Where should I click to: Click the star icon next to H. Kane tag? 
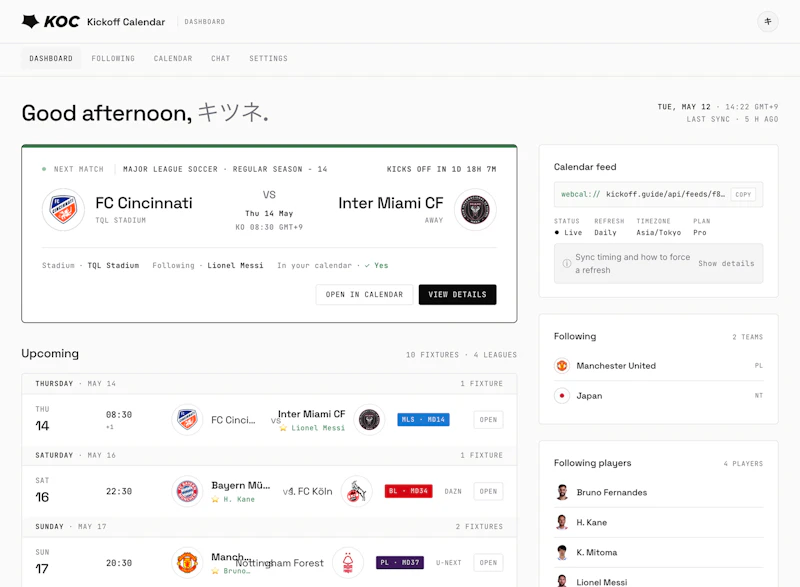pyautogui.click(x=215, y=499)
